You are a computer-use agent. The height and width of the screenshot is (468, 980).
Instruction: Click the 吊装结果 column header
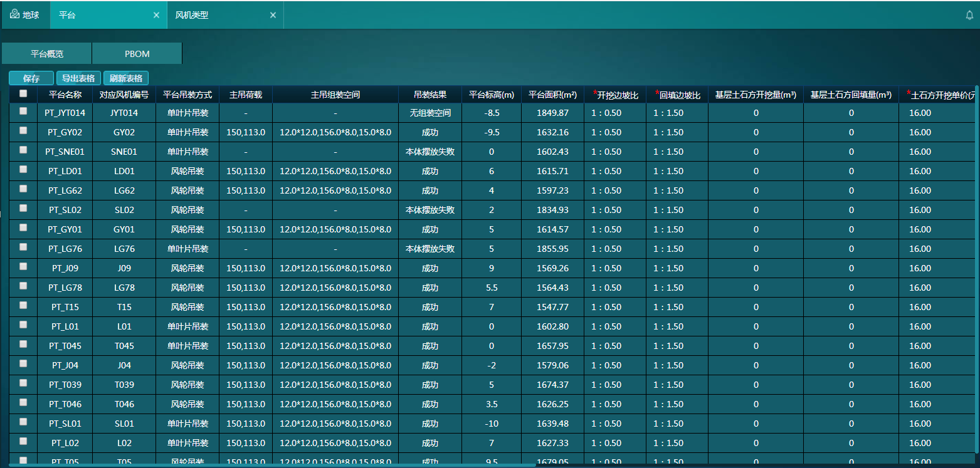[430, 95]
